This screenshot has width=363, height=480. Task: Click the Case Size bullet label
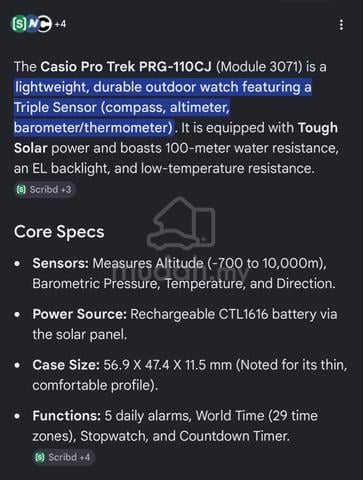coord(66,365)
